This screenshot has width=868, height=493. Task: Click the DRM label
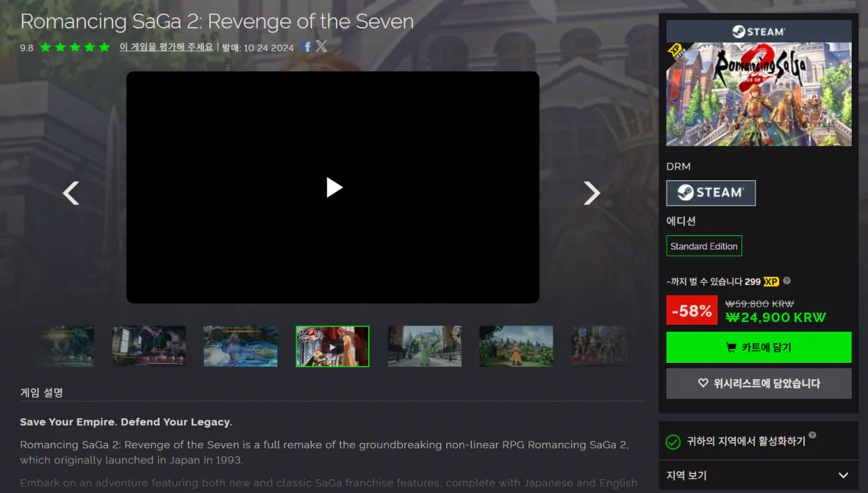click(678, 167)
